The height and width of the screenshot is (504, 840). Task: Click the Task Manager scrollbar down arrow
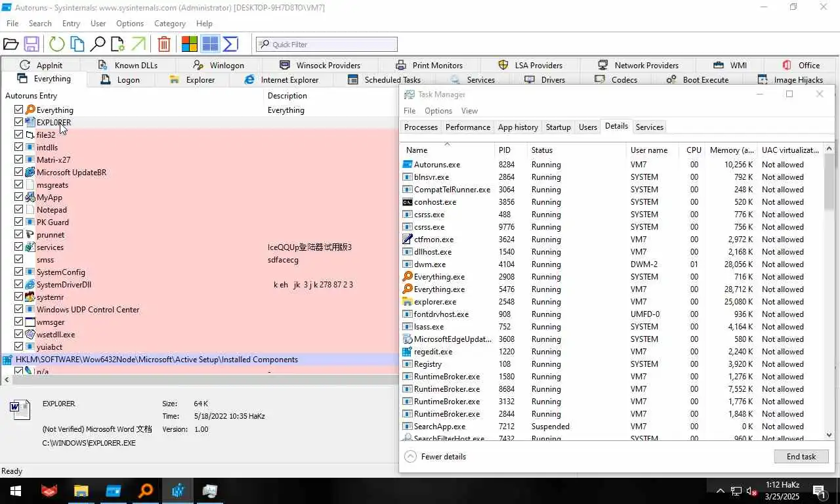coord(829,434)
